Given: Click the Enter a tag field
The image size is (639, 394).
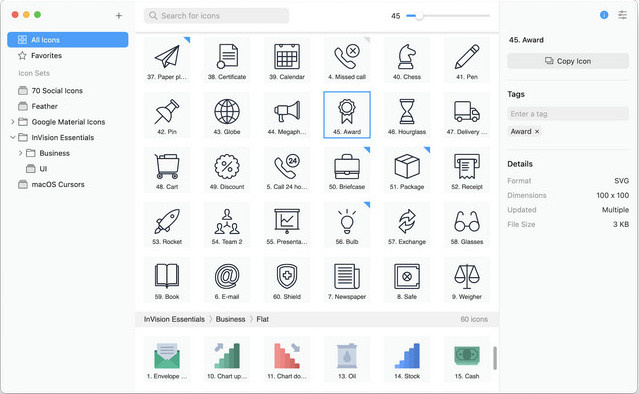Looking at the screenshot, I should click(x=568, y=114).
